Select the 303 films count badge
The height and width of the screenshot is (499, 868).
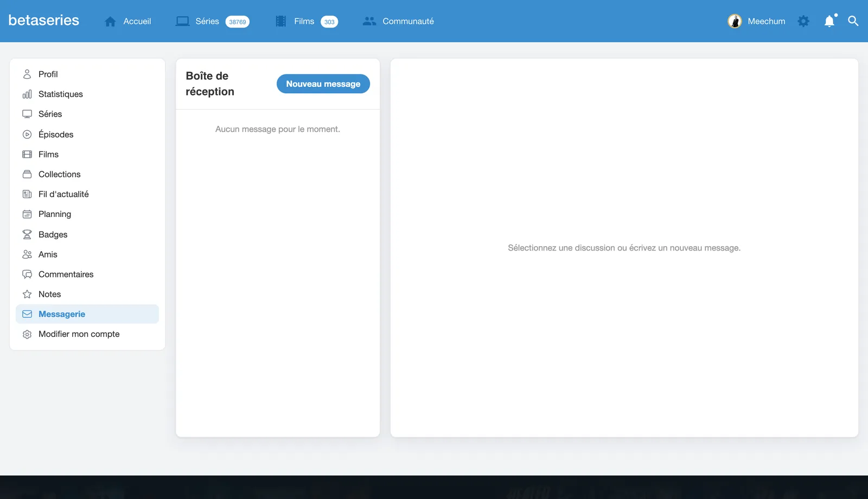point(329,22)
